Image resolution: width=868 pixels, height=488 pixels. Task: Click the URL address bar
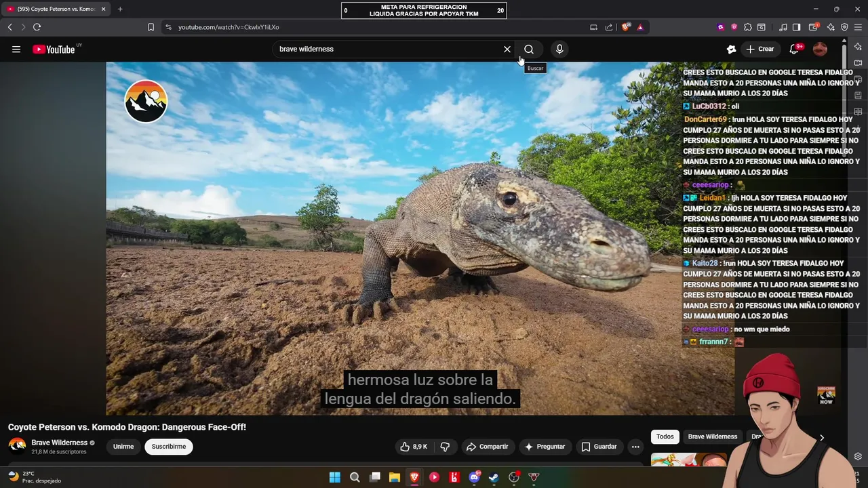point(380,27)
